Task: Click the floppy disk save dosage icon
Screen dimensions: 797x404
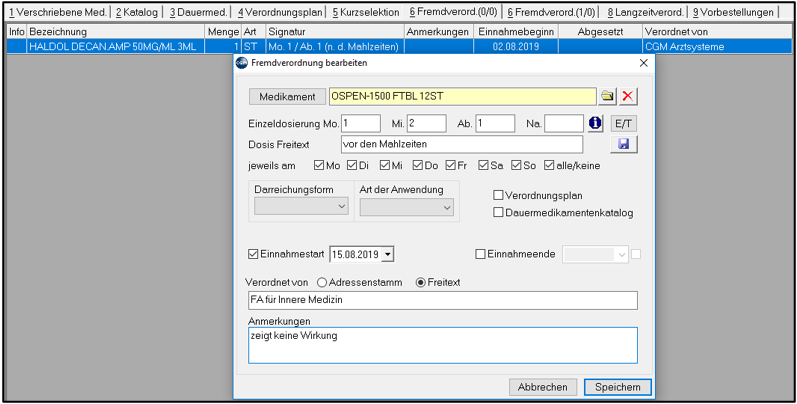Action: [624, 144]
